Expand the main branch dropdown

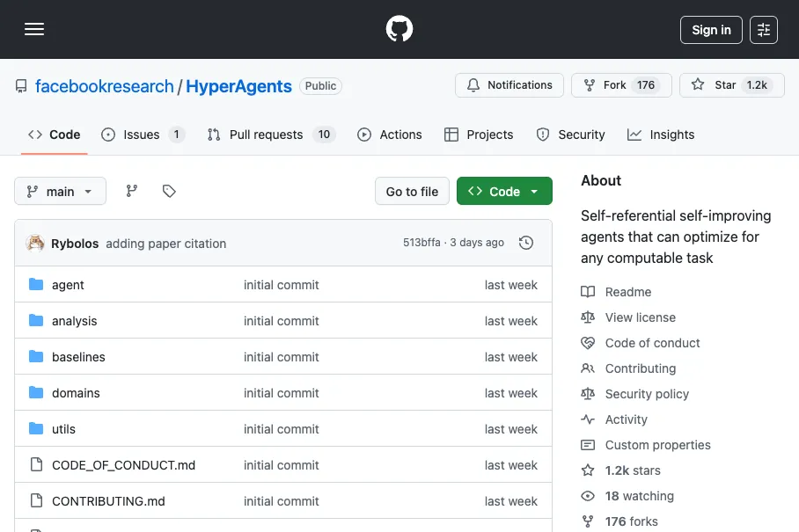60,191
